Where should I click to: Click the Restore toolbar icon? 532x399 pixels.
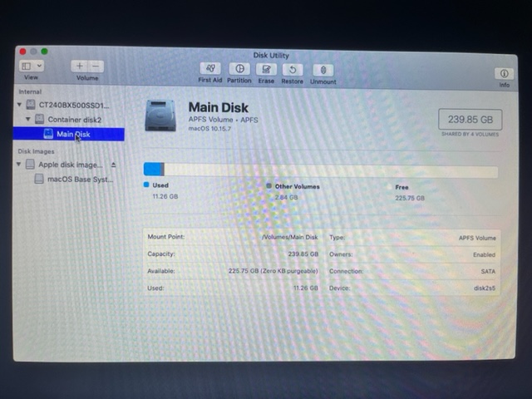click(x=292, y=70)
